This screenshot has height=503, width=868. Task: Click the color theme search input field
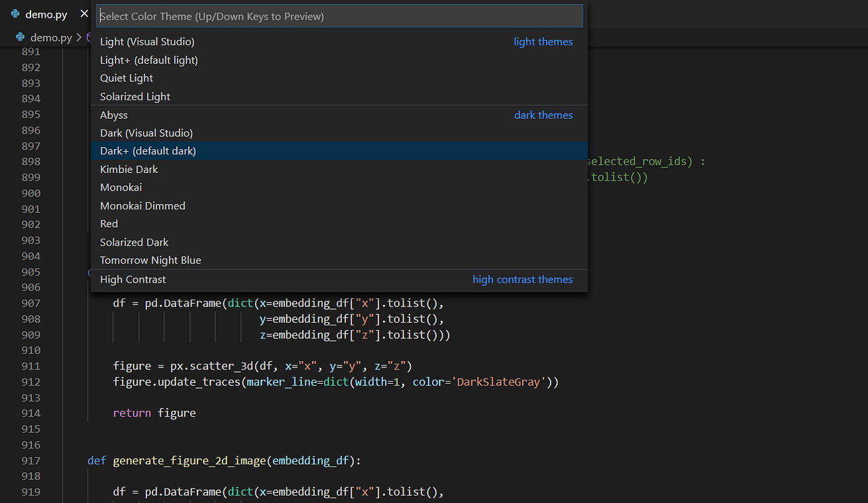[x=339, y=16]
